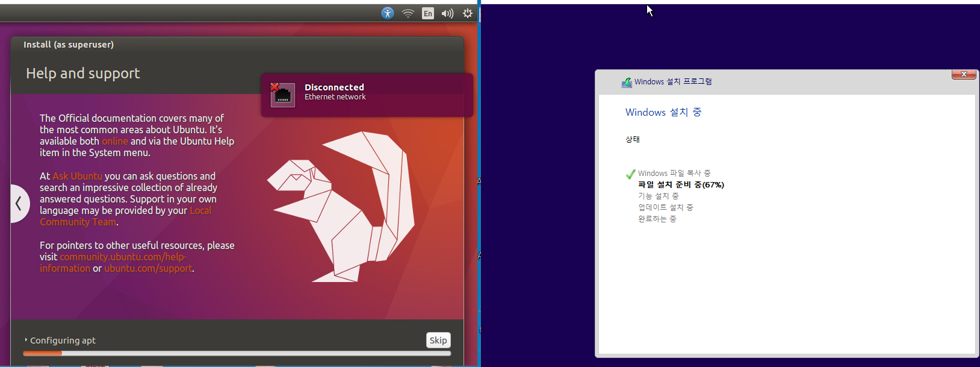
Task: Open the Local Community Team link
Action: click(126, 216)
